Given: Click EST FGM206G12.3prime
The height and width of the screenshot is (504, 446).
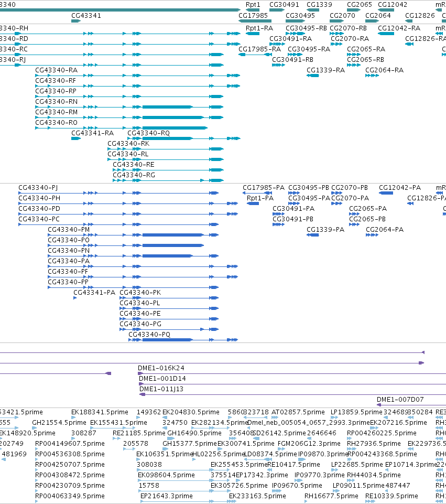Looking at the screenshot, I should (x=309, y=444).
